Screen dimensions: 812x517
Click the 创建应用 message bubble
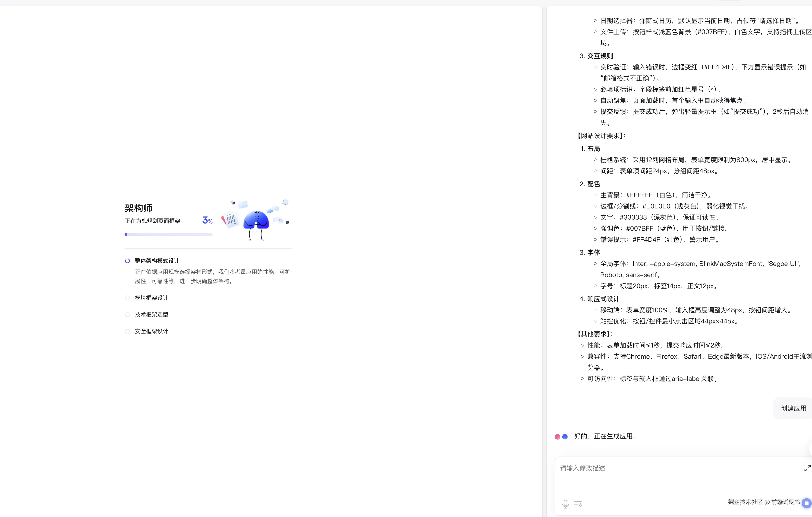(793, 408)
